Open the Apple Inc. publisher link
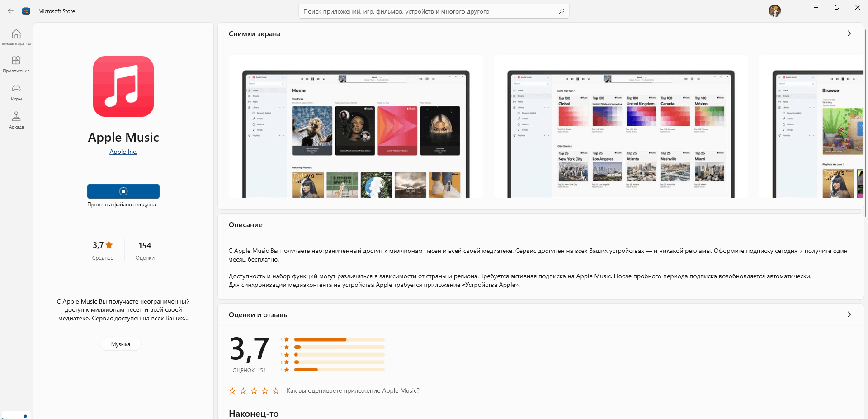The height and width of the screenshot is (419, 868). [x=123, y=152]
